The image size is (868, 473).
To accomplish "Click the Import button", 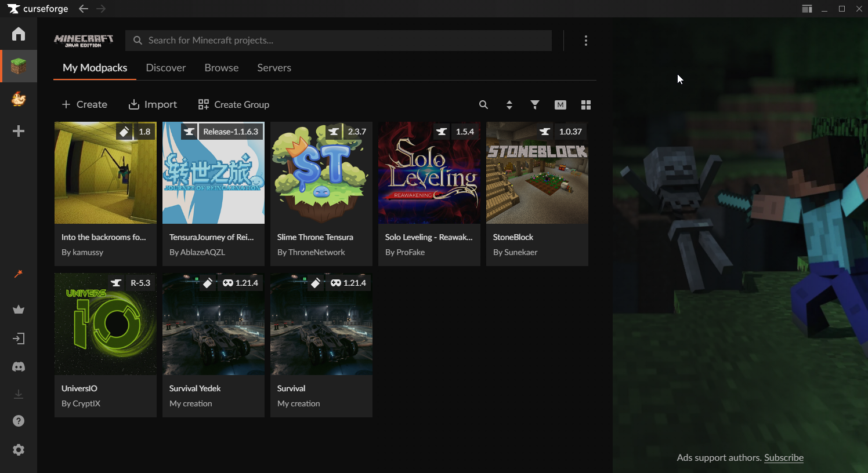I will [153, 104].
